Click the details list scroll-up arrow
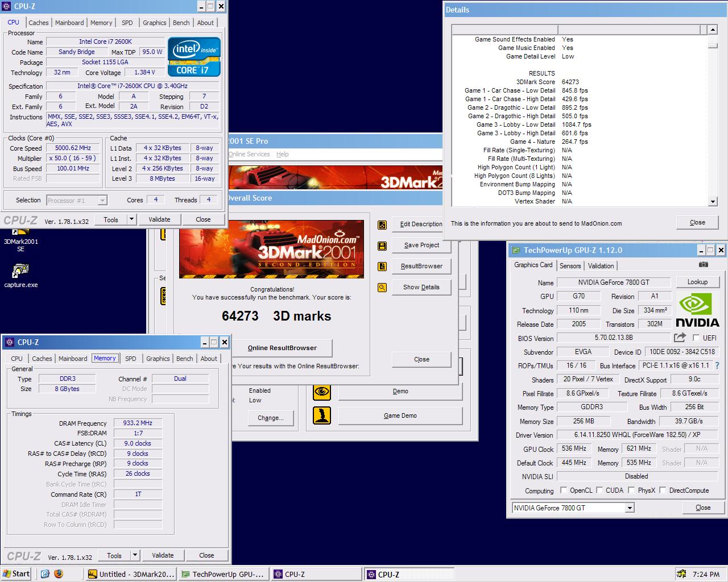The height and width of the screenshot is (582, 728). pyautogui.click(x=713, y=30)
